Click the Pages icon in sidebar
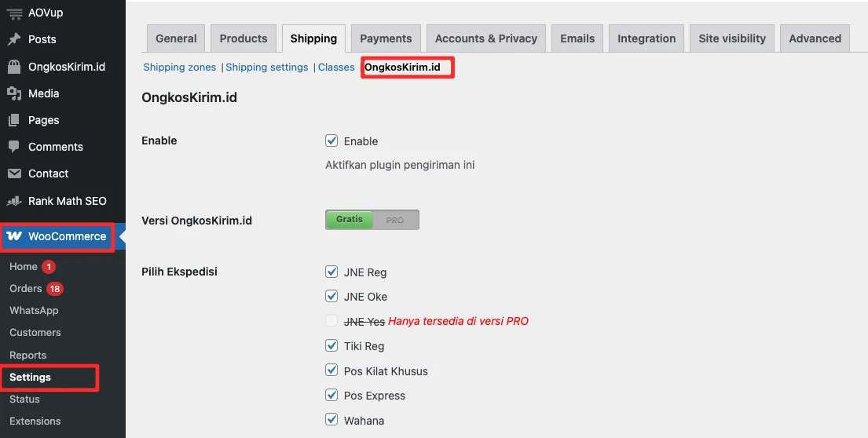 point(14,120)
